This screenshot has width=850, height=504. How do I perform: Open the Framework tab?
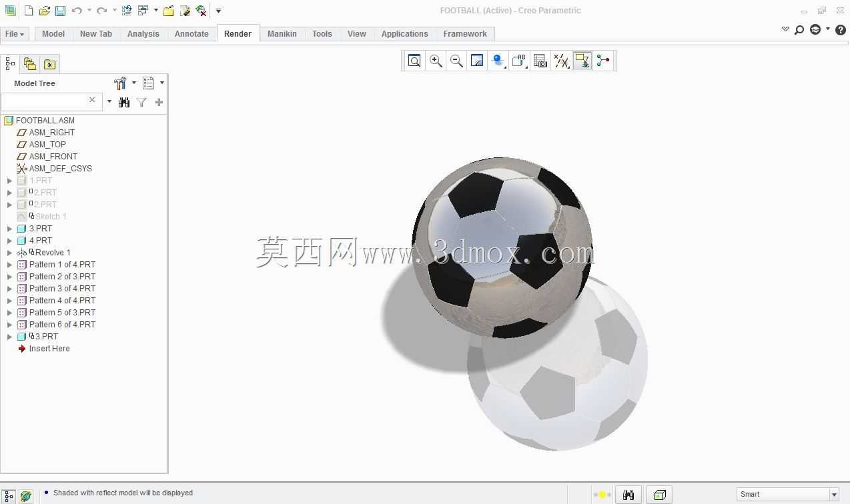click(x=465, y=33)
